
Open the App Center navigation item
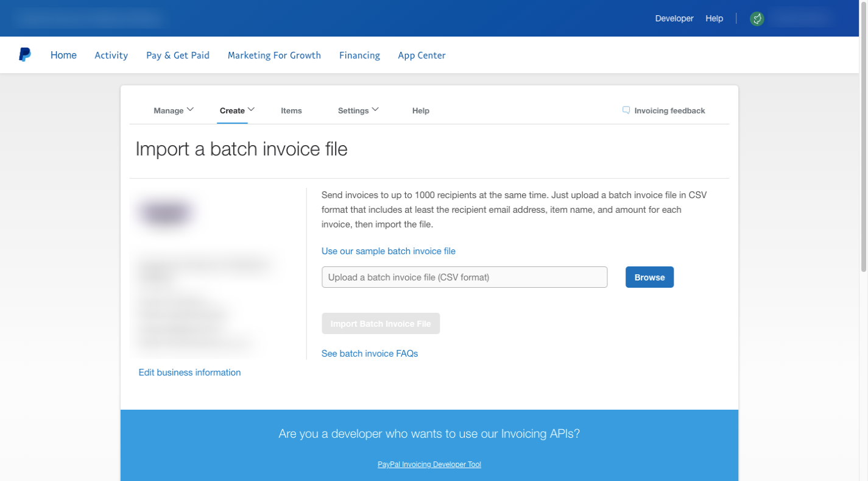tap(422, 55)
